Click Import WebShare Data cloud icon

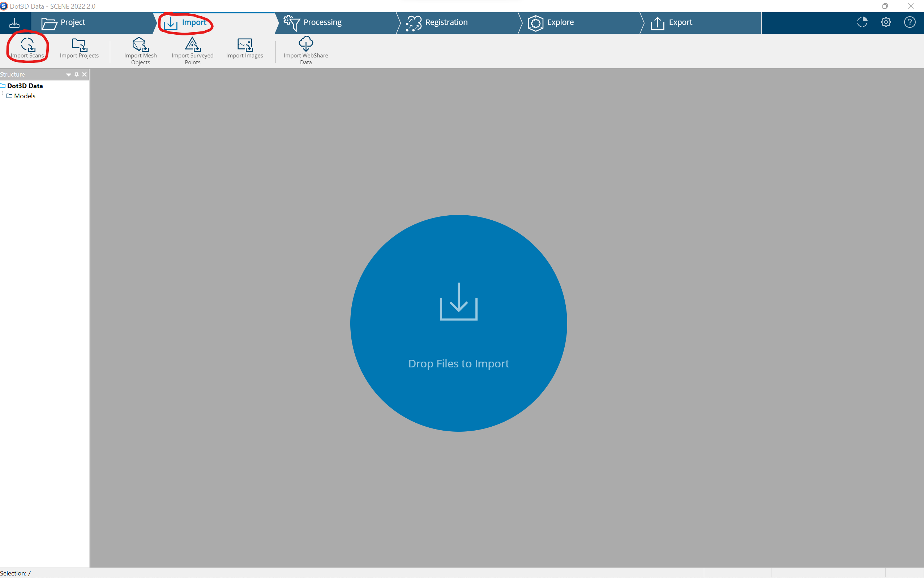coord(305,44)
